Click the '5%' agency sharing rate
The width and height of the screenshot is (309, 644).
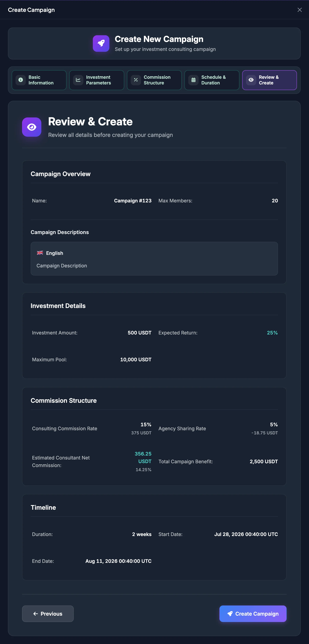click(x=274, y=425)
